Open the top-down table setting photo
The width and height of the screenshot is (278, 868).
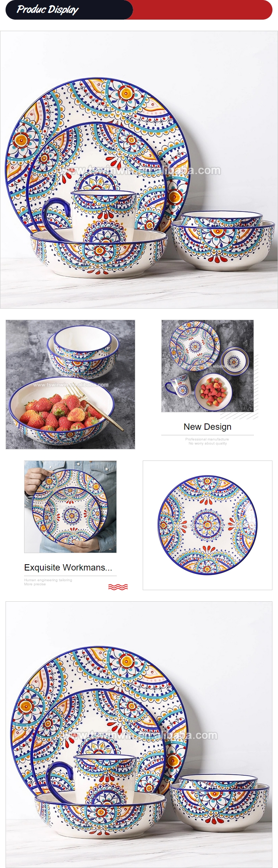pos(208,366)
